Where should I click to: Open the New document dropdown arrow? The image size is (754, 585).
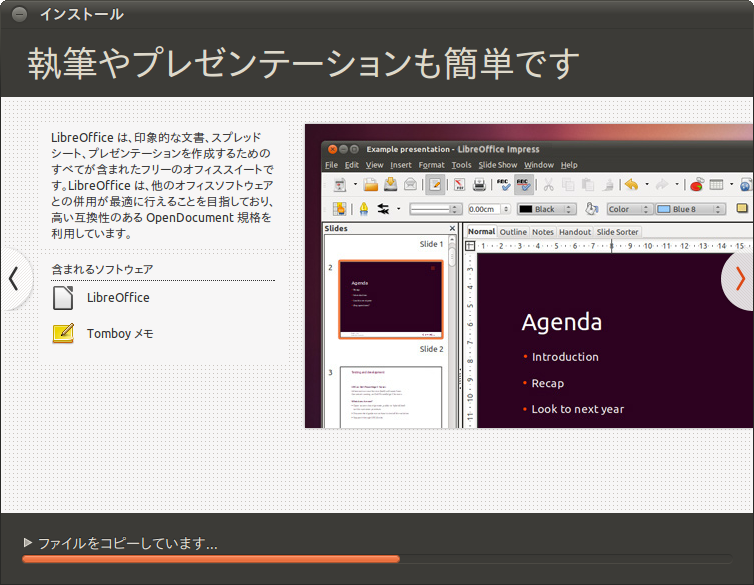pyautogui.click(x=355, y=184)
